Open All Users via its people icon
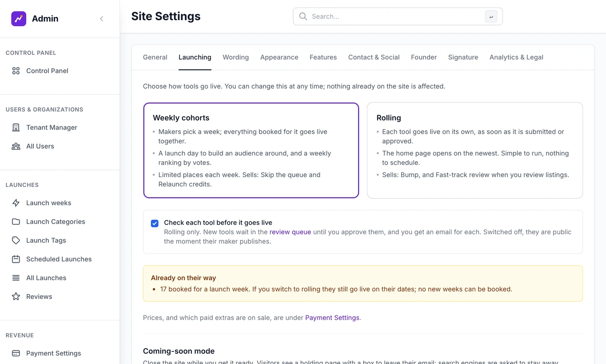This screenshot has width=606, height=364. tap(16, 146)
